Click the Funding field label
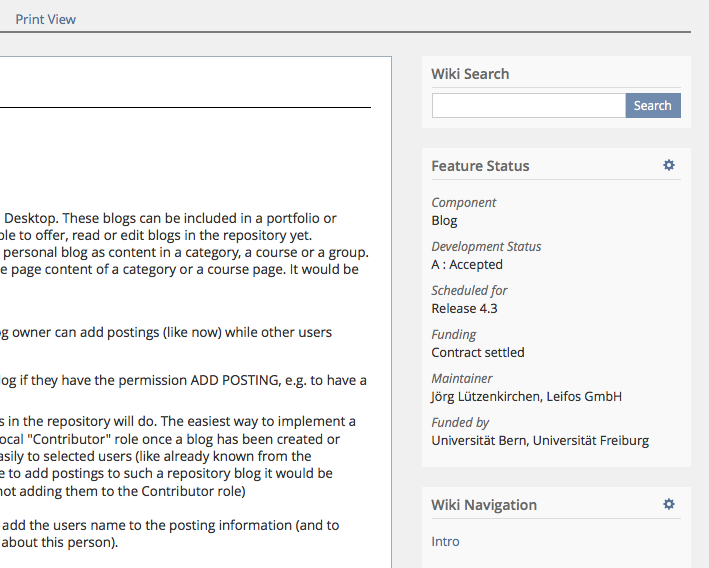Viewport: 709px width, 568px height. (453, 334)
